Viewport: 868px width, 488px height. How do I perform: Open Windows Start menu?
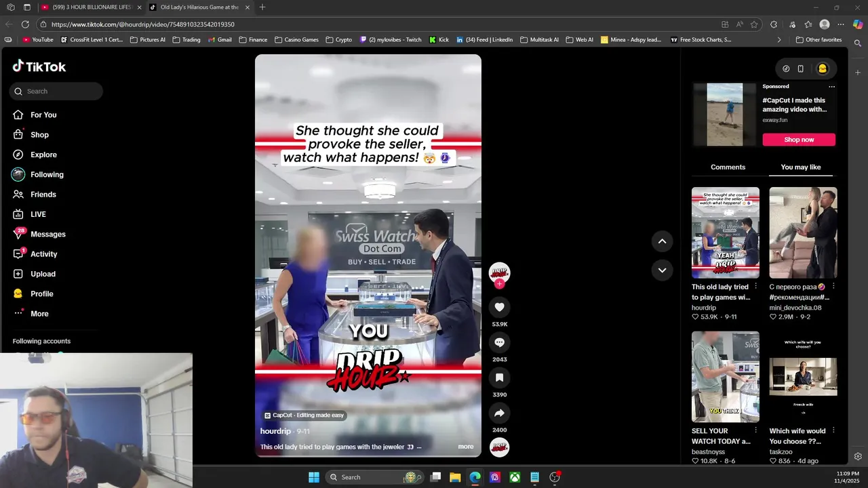(x=314, y=477)
